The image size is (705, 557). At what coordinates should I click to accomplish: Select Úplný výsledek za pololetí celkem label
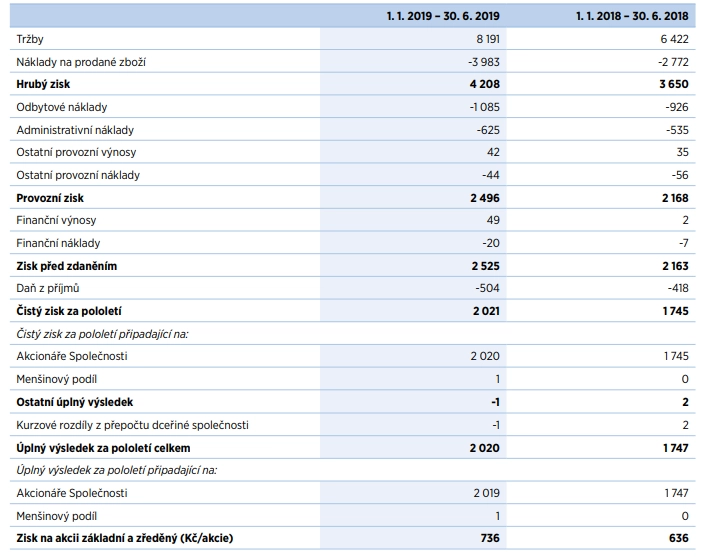point(103,448)
